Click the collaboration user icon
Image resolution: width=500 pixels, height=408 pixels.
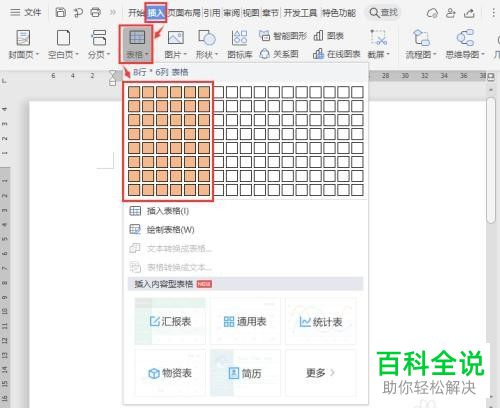[451, 13]
